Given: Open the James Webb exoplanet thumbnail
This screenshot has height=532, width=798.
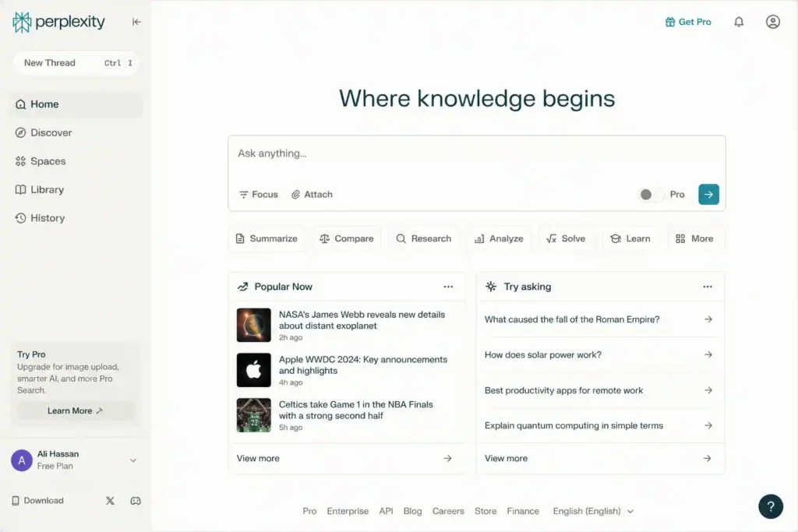Looking at the screenshot, I should (254, 325).
